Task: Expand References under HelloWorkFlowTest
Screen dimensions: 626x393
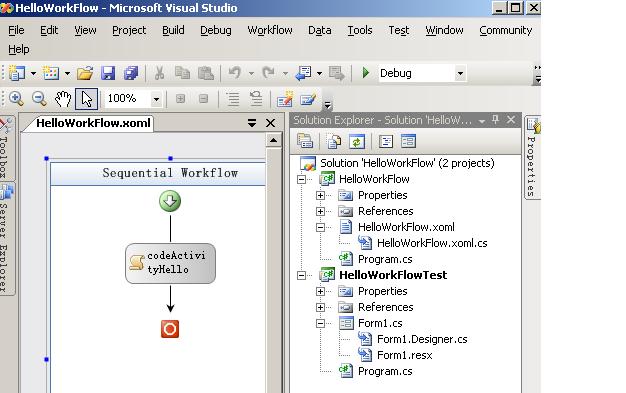Action: (320, 307)
